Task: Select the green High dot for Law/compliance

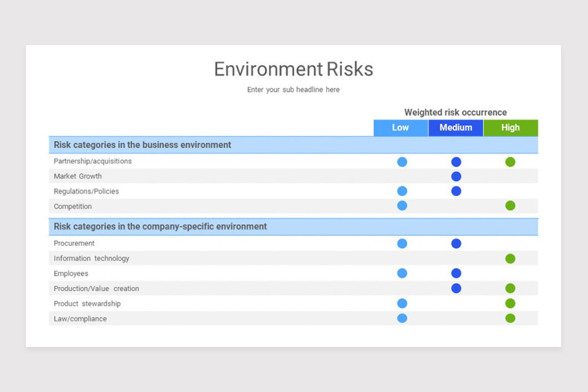Action: point(511,318)
